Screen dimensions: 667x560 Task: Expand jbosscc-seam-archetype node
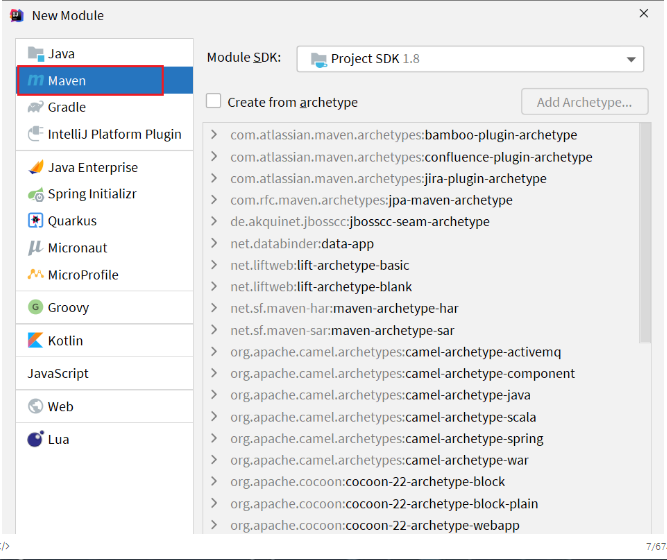pyautogui.click(x=214, y=221)
